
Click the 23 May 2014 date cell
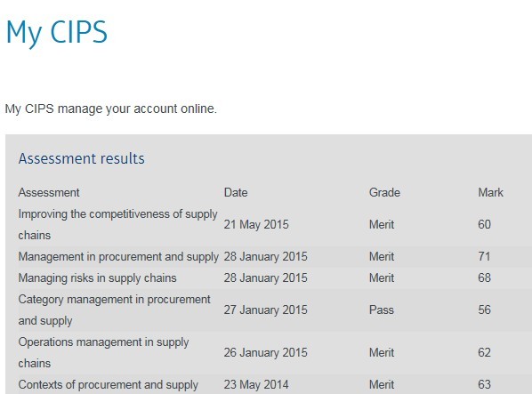coord(256,385)
